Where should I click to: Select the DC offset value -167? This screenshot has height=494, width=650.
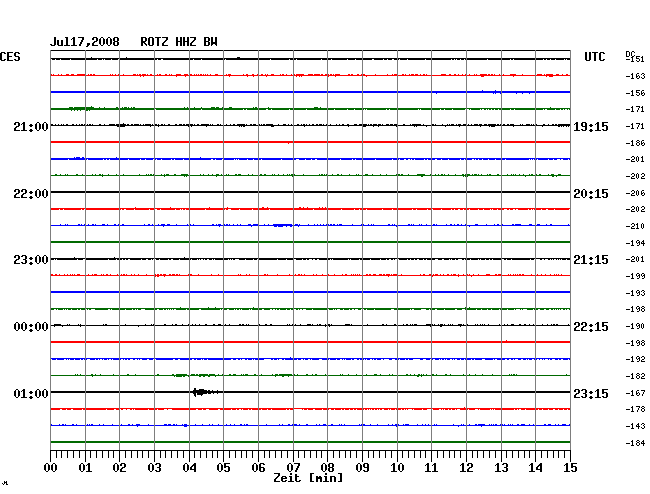(635, 393)
